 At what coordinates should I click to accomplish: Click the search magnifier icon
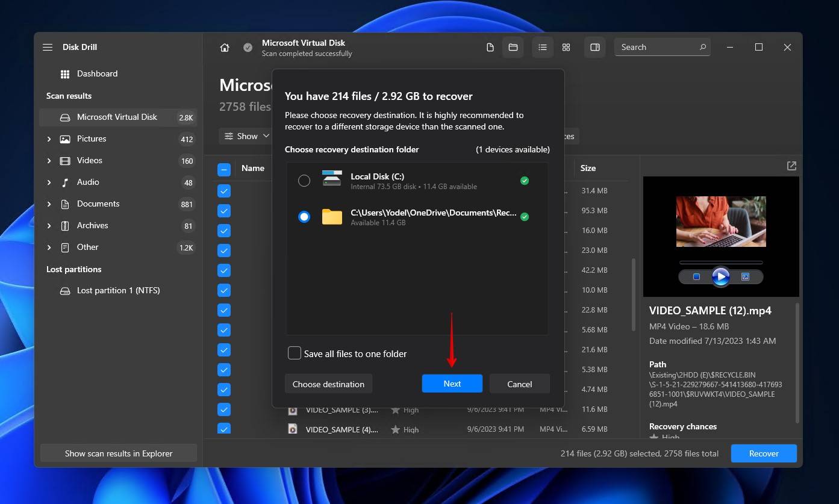pyautogui.click(x=702, y=47)
